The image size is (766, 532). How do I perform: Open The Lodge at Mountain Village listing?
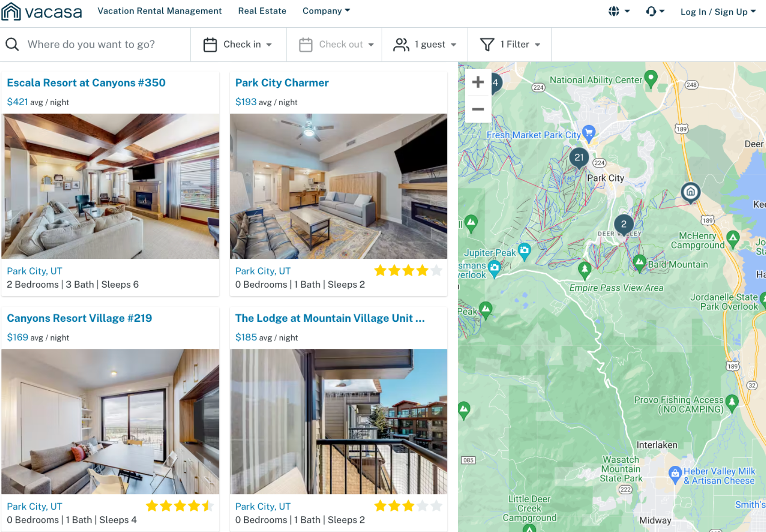pyautogui.click(x=330, y=318)
